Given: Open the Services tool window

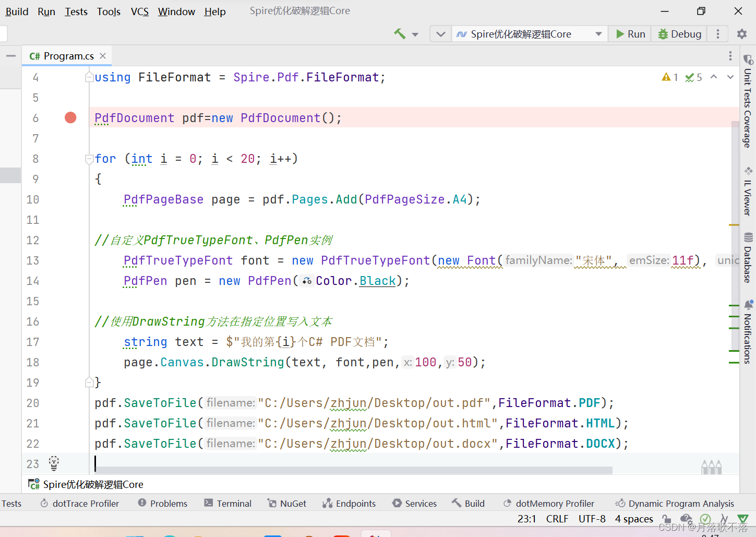Looking at the screenshot, I should [x=414, y=503].
